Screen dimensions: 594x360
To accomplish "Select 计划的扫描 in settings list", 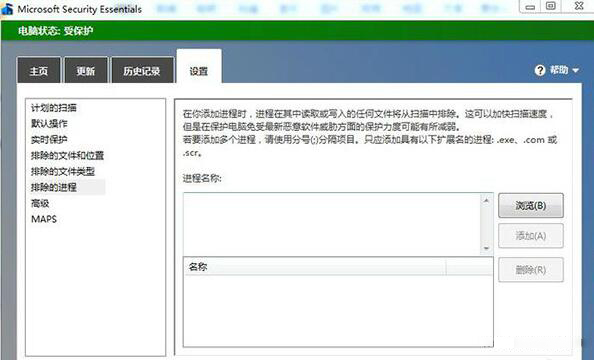I will pyautogui.click(x=54, y=108).
